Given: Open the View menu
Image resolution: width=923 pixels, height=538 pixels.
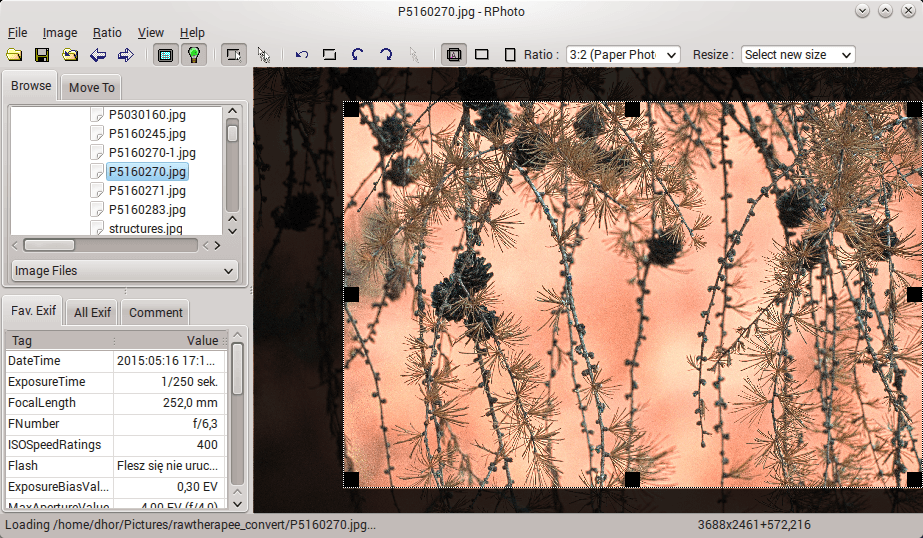Looking at the screenshot, I should (x=151, y=33).
